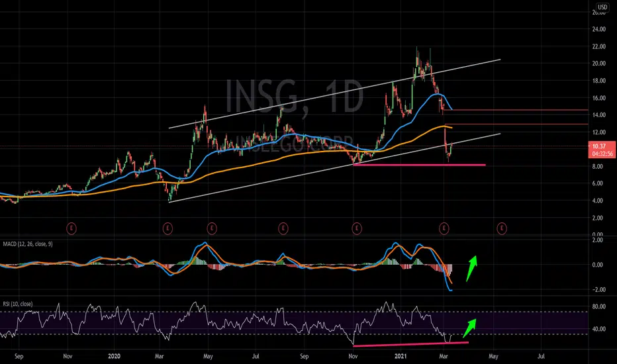Open the USD currency selector
Viewport: 617px width, 364px height.
point(602,7)
